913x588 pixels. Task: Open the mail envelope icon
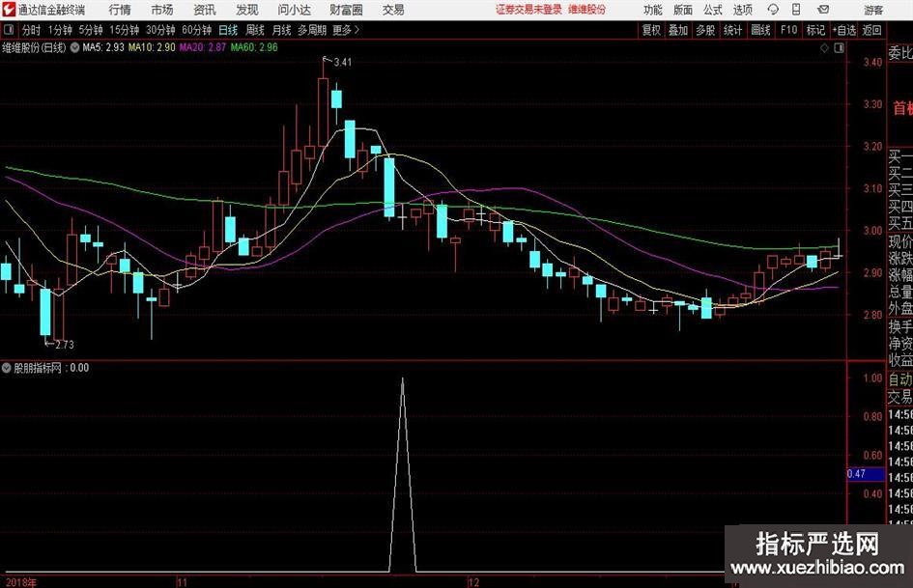pyautogui.click(x=823, y=10)
